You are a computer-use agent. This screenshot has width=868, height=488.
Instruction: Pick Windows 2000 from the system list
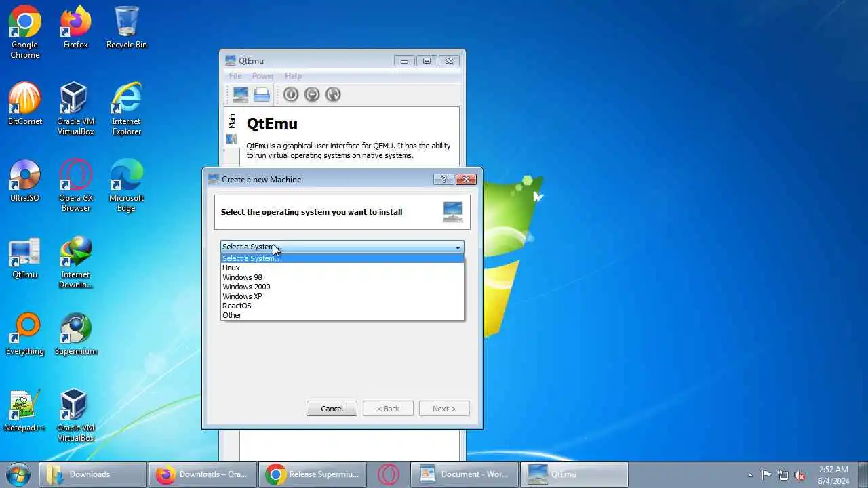342,287
